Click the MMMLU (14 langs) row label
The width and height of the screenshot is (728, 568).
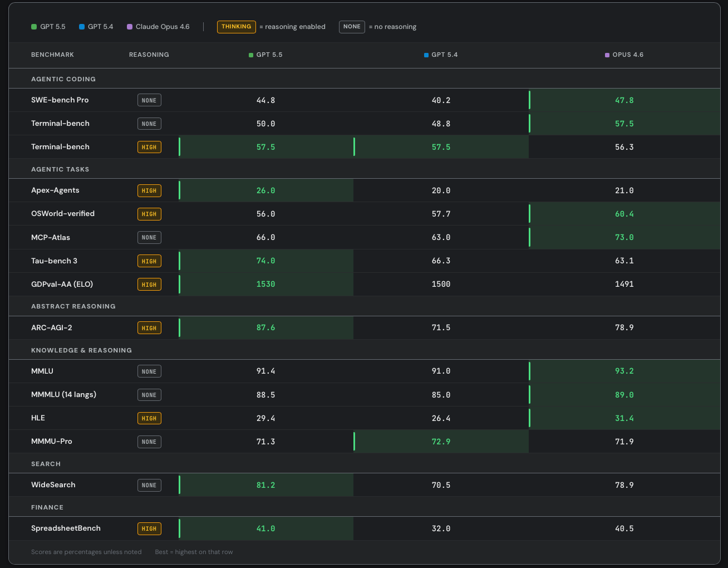pos(63,394)
